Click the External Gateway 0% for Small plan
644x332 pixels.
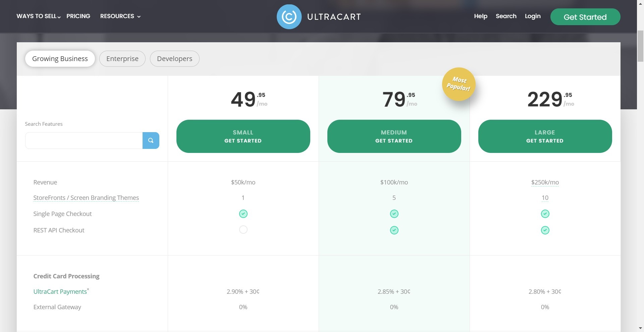coord(243,307)
